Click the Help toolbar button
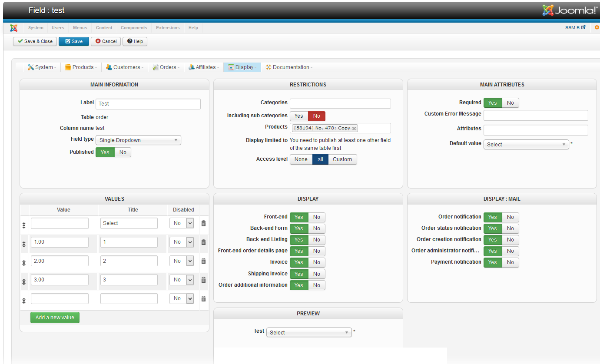 (135, 41)
